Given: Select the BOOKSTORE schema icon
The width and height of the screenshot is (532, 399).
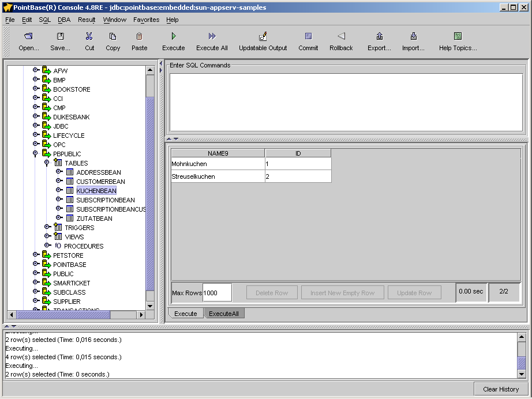Looking at the screenshot, I should [x=47, y=89].
